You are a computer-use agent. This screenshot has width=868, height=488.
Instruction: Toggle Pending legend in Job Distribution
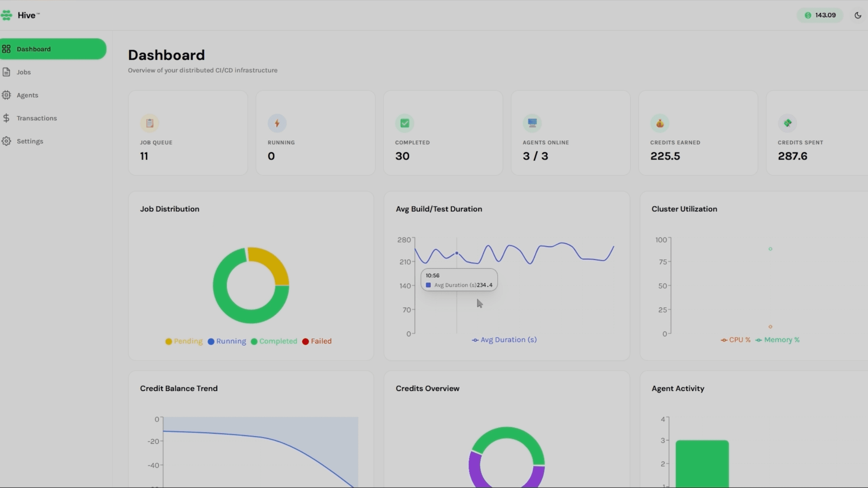tap(184, 341)
